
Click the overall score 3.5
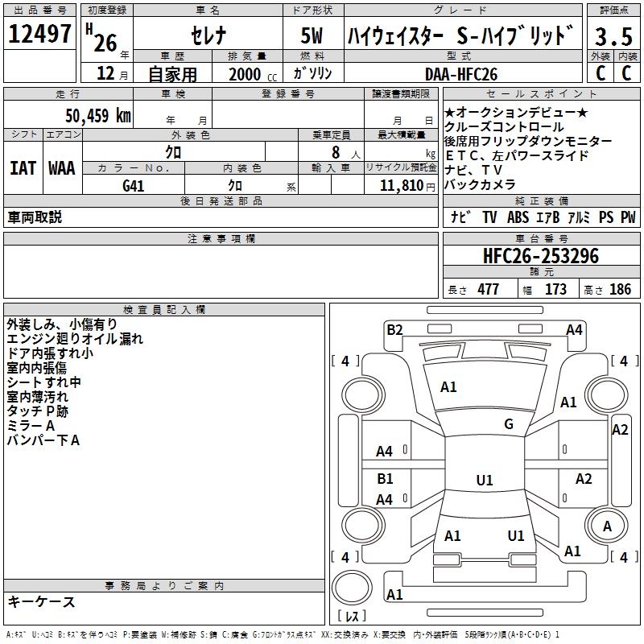coord(613,37)
